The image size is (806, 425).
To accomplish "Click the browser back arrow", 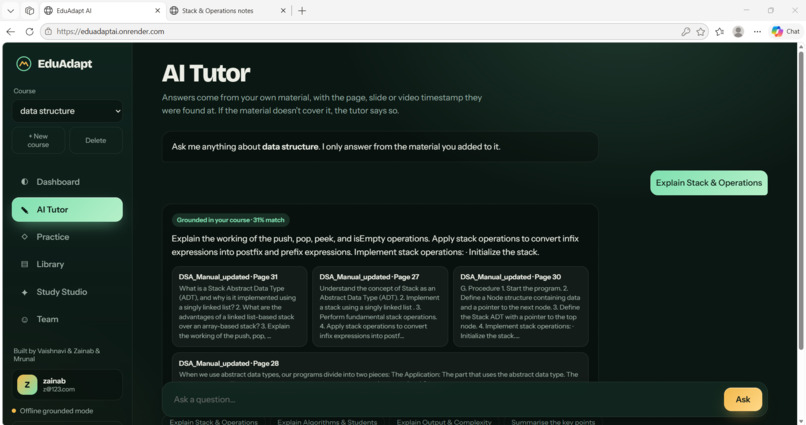I will click(x=10, y=31).
